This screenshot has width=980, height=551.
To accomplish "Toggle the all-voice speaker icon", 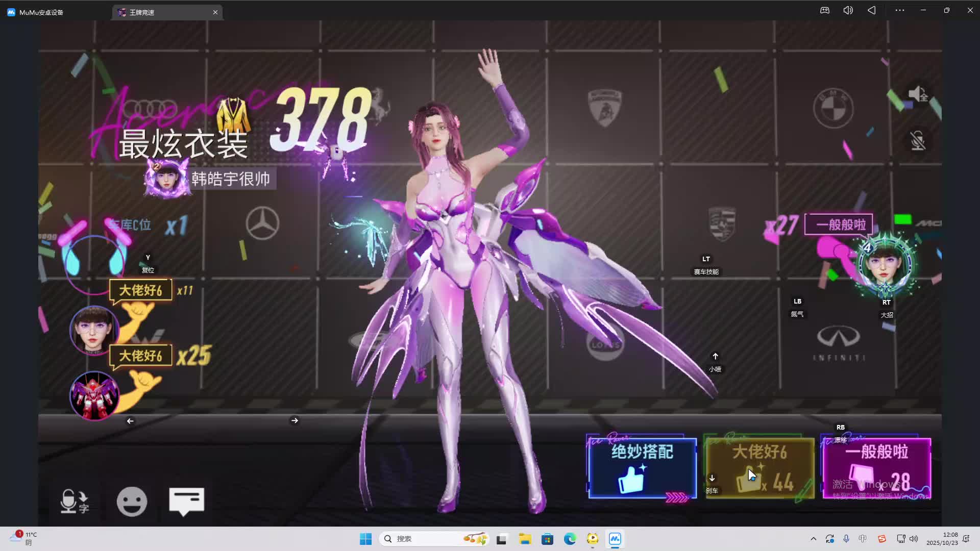I will 917,94.
